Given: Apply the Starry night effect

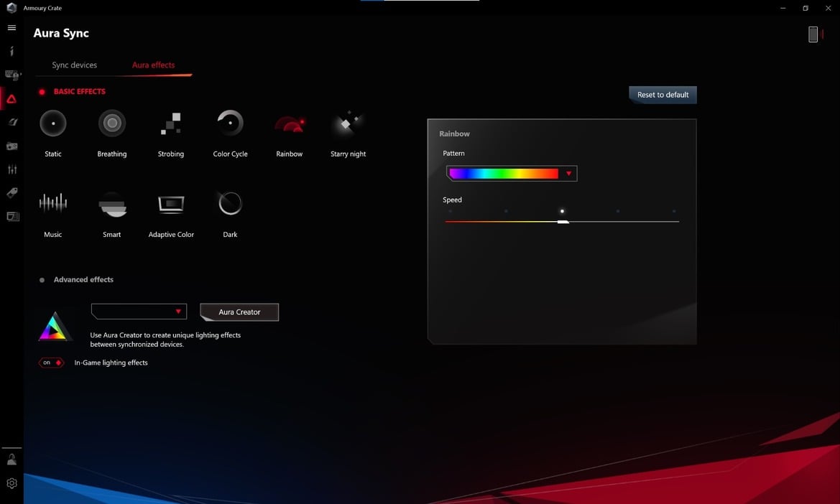Looking at the screenshot, I should 349,123.
